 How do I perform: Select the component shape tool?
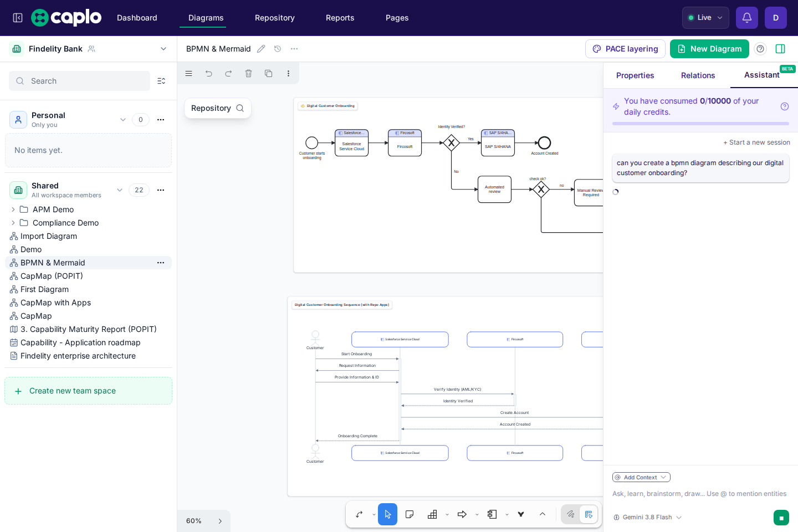click(x=492, y=514)
